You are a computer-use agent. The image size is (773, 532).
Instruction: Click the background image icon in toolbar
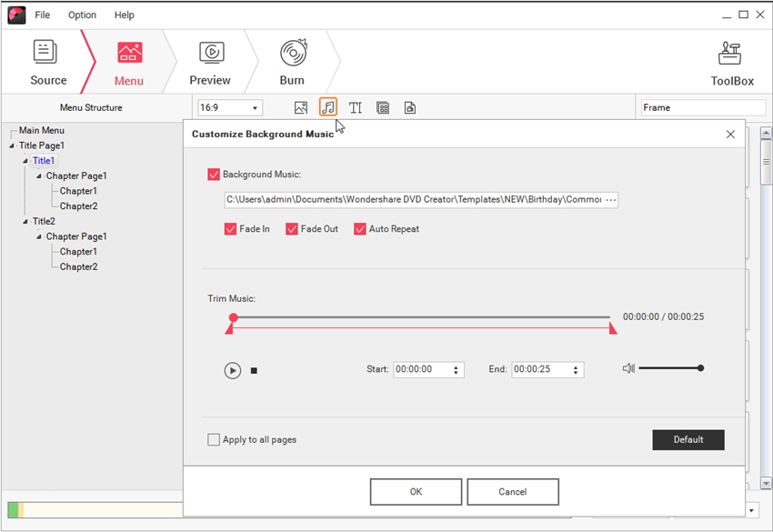[301, 107]
